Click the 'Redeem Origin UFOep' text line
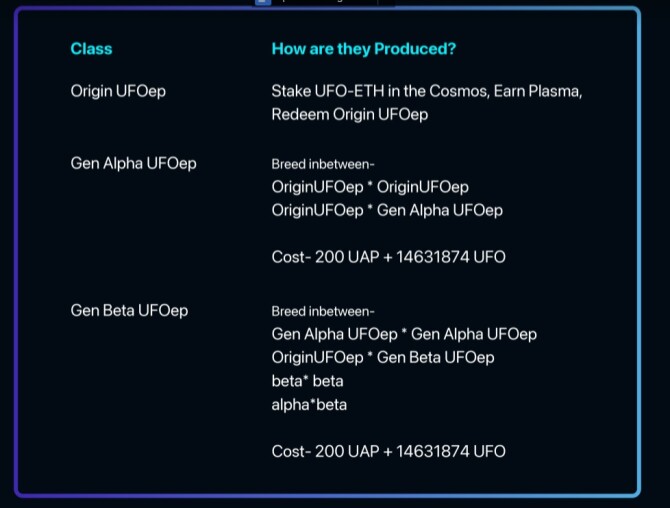The height and width of the screenshot is (508, 670). click(x=350, y=115)
